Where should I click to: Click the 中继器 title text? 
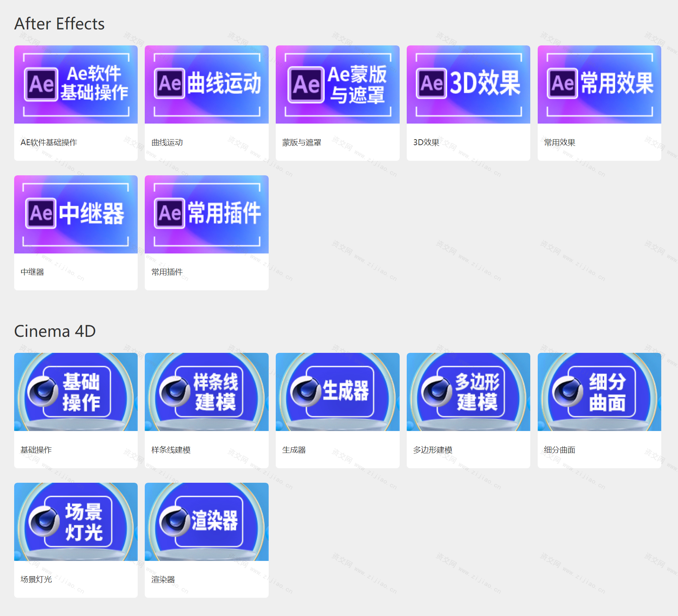pos(32,272)
